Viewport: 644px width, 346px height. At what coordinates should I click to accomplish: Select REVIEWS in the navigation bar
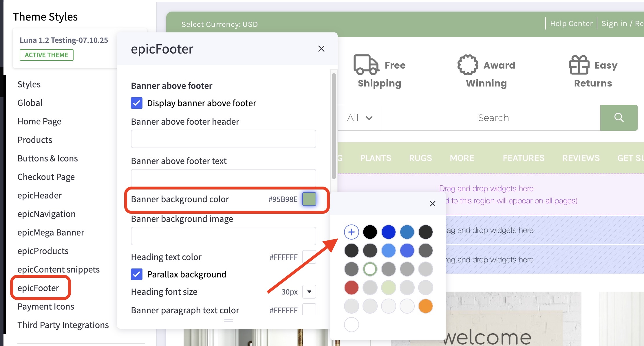581,158
